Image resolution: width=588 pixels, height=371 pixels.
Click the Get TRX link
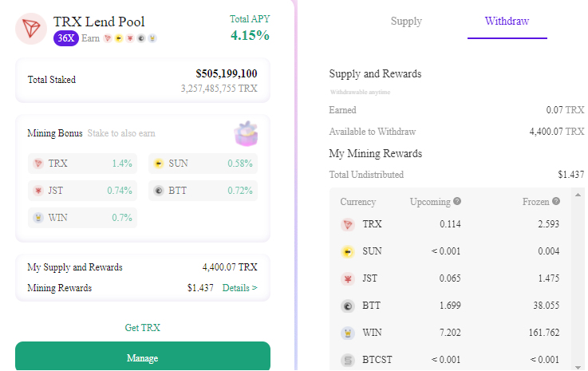(x=143, y=327)
